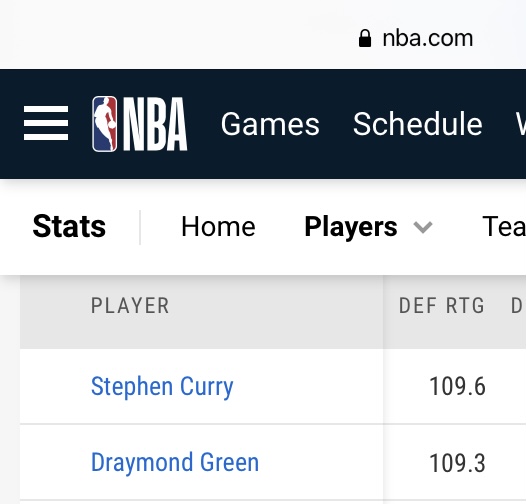Screen dimensions: 526x504
Task: Sort by the PLAYER column header
Action: pyautogui.click(x=130, y=306)
